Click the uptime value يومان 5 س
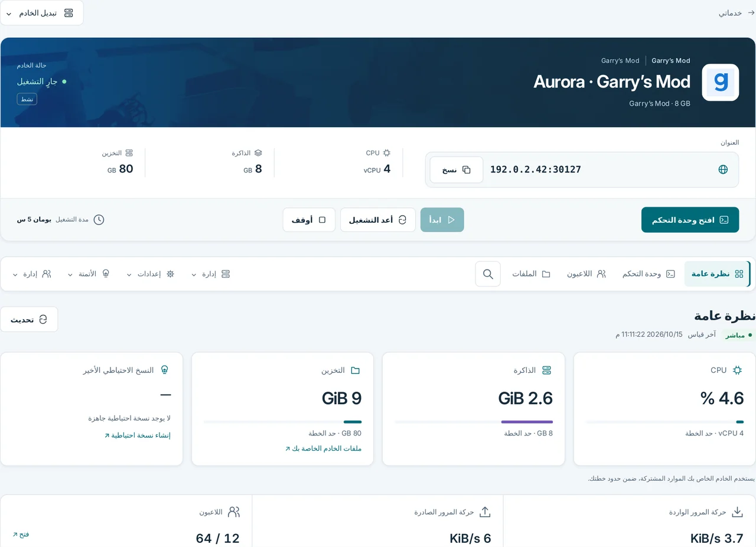 (x=34, y=220)
